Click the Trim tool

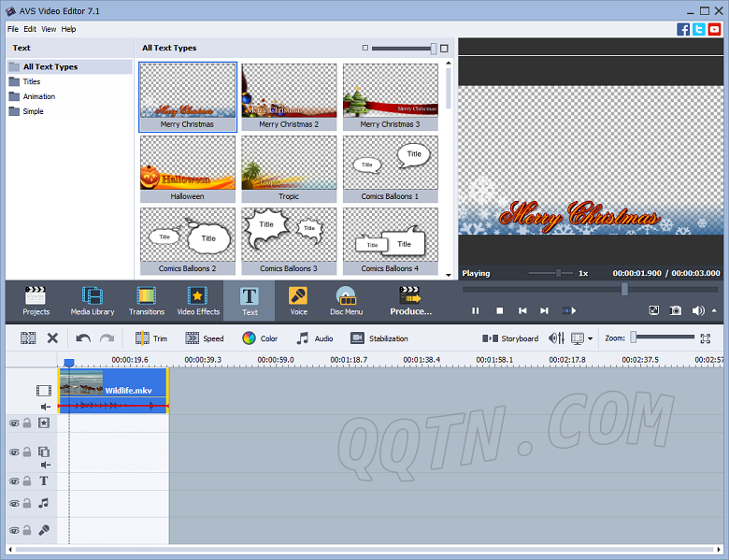pos(151,338)
